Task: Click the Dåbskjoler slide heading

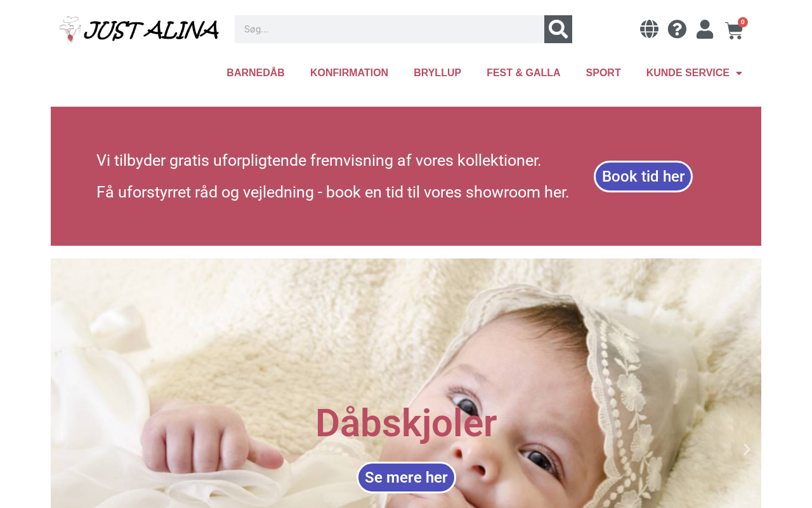Action: coord(406,423)
